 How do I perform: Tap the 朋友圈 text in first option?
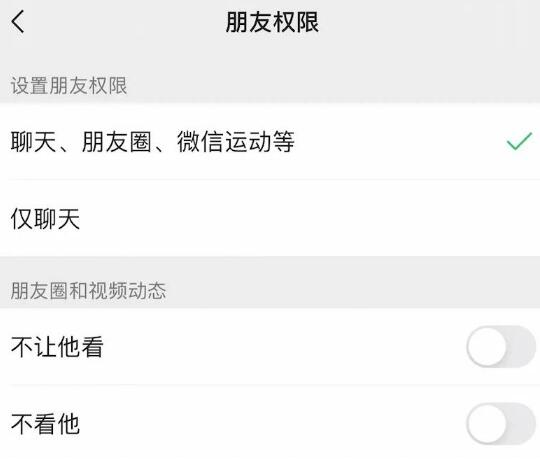coord(117,142)
